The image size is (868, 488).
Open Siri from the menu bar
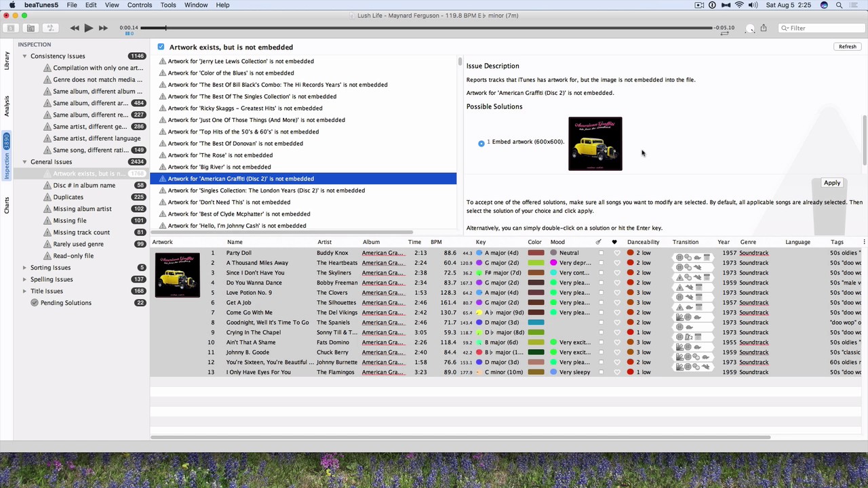click(x=824, y=5)
